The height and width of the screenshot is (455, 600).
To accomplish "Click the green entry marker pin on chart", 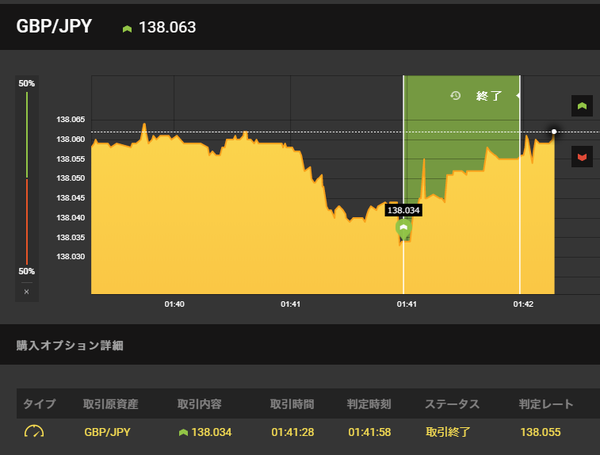I will (x=403, y=229).
